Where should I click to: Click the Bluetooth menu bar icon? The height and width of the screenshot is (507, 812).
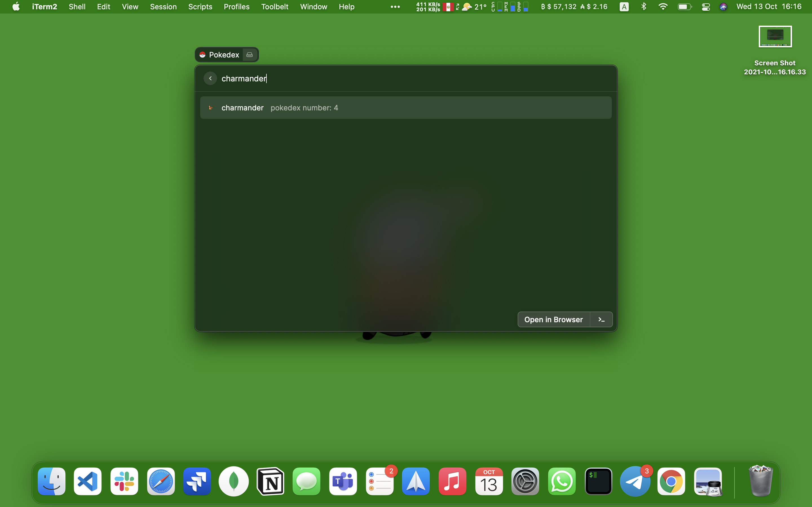(x=644, y=7)
